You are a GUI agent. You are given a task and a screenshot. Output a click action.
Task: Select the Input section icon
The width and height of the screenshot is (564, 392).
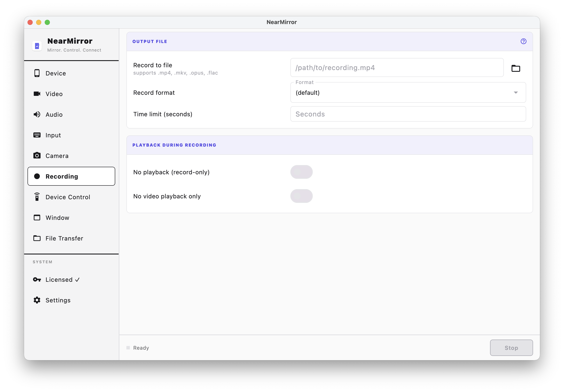[x=37, y=135]
